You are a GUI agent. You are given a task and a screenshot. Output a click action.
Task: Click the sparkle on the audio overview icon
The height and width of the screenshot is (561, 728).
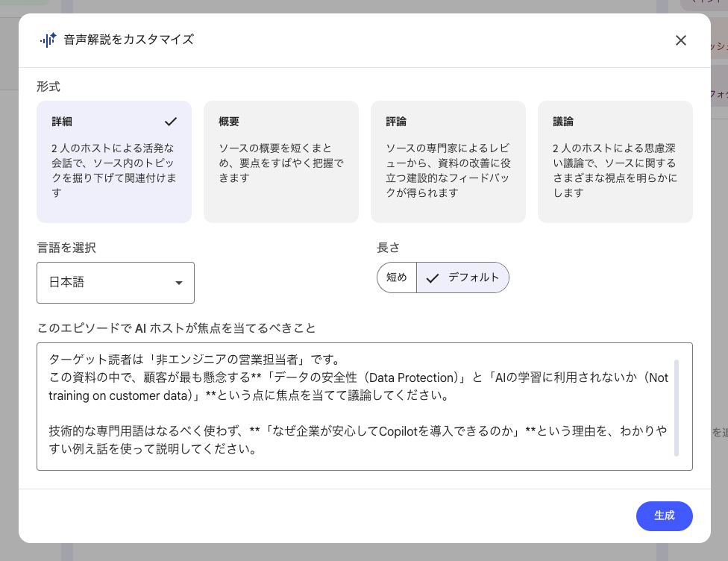click(x=54, y=35)
